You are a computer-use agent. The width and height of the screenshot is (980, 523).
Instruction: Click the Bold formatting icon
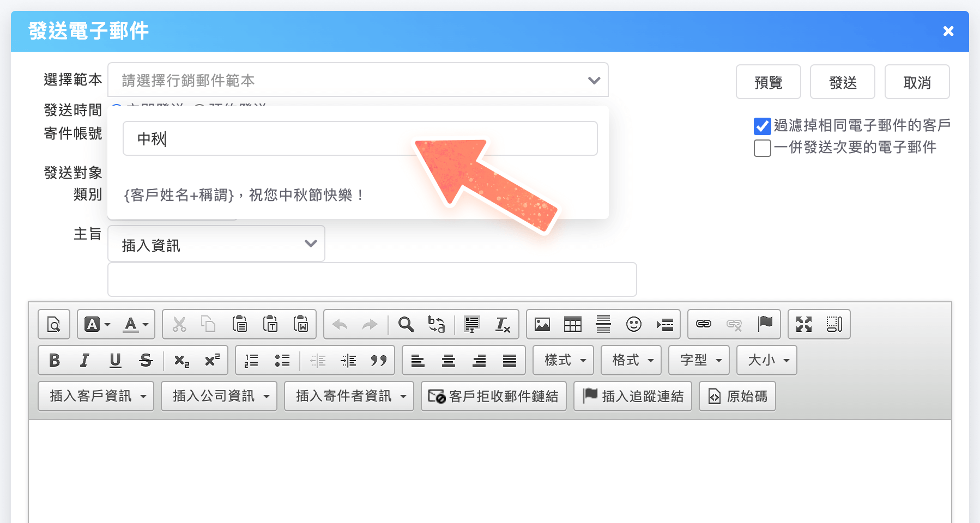click(x=55, y=360)
